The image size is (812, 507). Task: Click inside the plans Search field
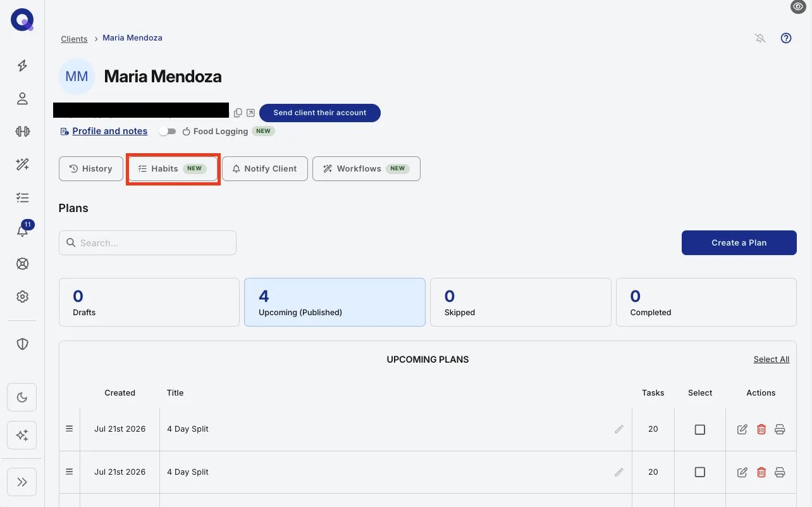pos(147,243)
